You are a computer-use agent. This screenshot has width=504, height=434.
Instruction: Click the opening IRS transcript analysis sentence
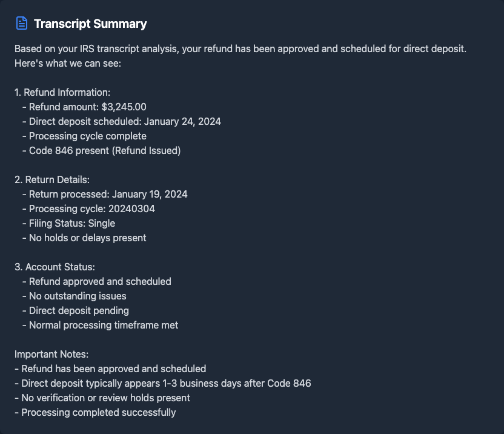pyautogui.click(x=240, y=48)
